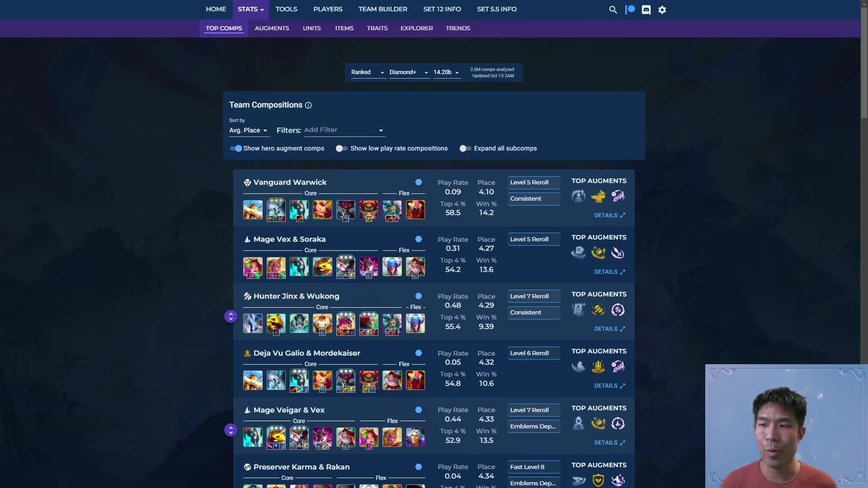
Task: Select first top augment of Hunter Jinx & Wukong
Action: point(578,310)
